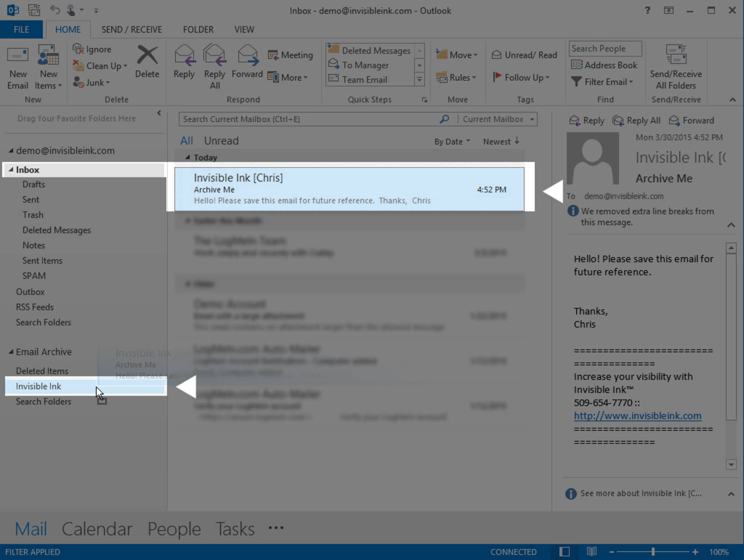Select Team Email quick step
The image size is (744, 560).
[x=370, y=79]
